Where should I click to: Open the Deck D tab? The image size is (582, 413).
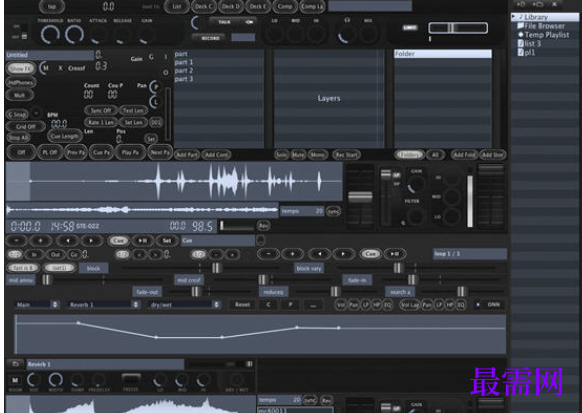click(x=230, y=6)
